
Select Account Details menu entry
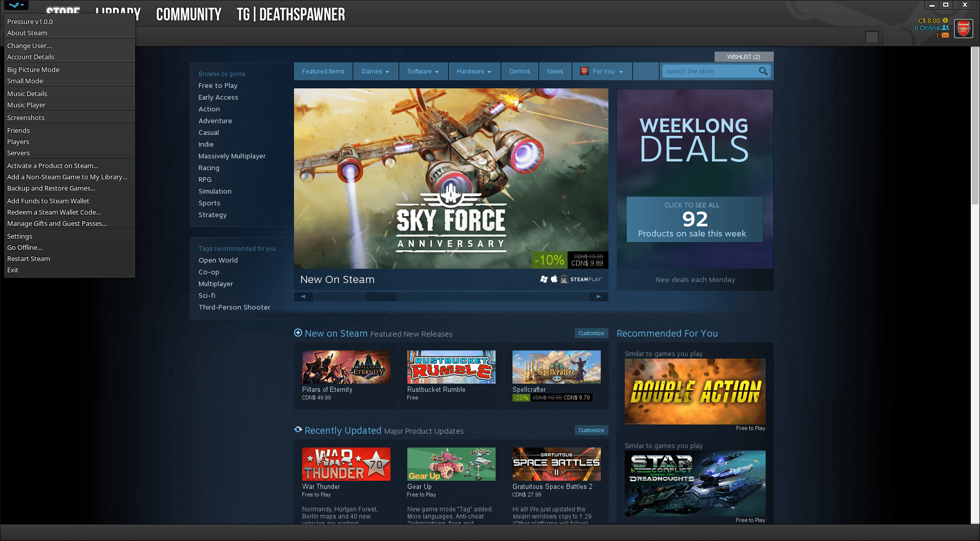pyautogui.click(x=69, y=57)
